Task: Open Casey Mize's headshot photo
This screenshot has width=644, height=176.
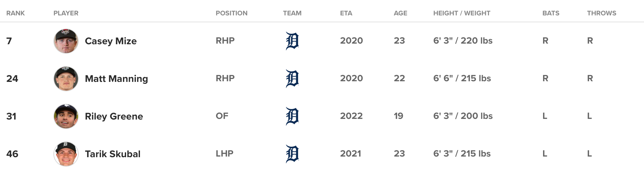Action: pos(66,41)
